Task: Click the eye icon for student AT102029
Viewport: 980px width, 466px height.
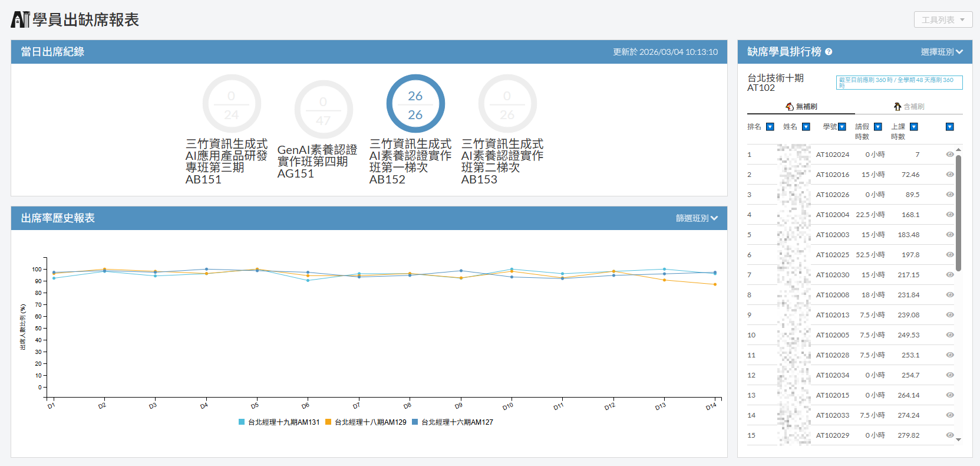Action: coord(949,435)
